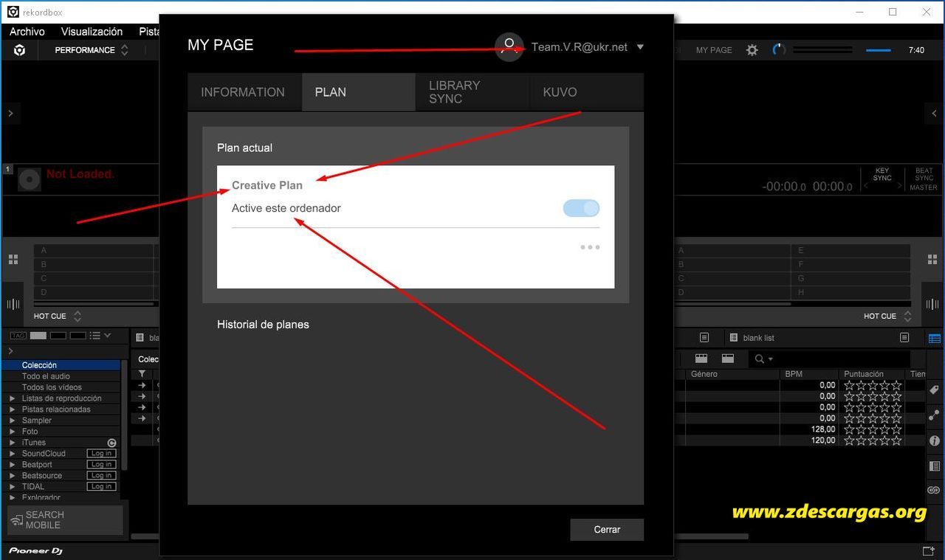This screenshot has height=560, width=945.
Task: Click the star rating of the 120,00 BPM track
Action: coord(873,440)
